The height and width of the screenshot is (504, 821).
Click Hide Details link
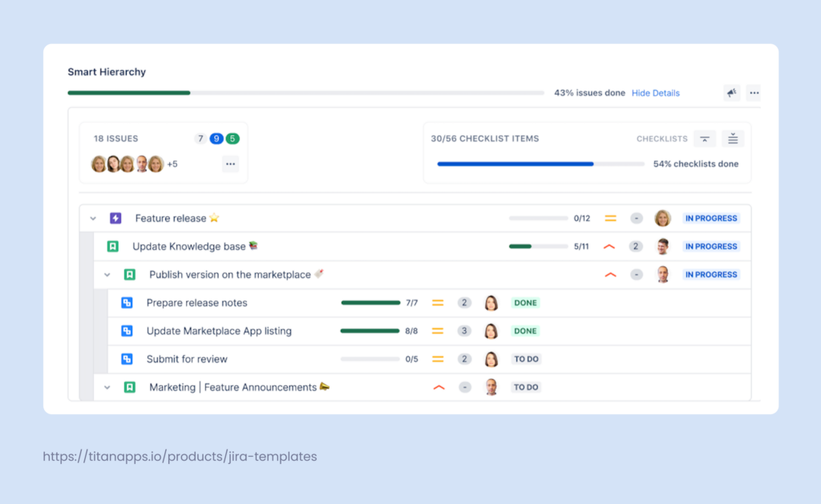pyautogui.click(x=655, y=93)
